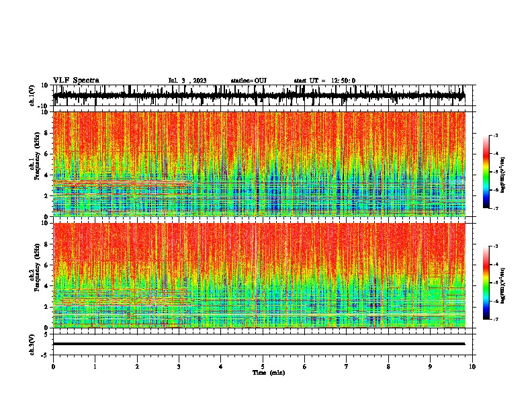Click inside the ch.1 spectrogram panel
Image resolution: width=532 pixels, height=411 pixels.
(x=259, y=164)
